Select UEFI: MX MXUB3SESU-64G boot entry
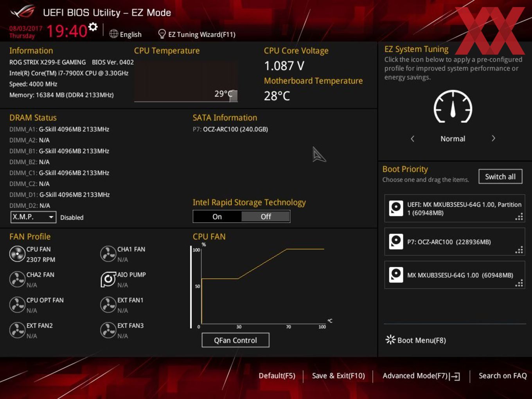The height and width of the screenshot is (399, 532). pyautogui.click(x=455, y=208)
